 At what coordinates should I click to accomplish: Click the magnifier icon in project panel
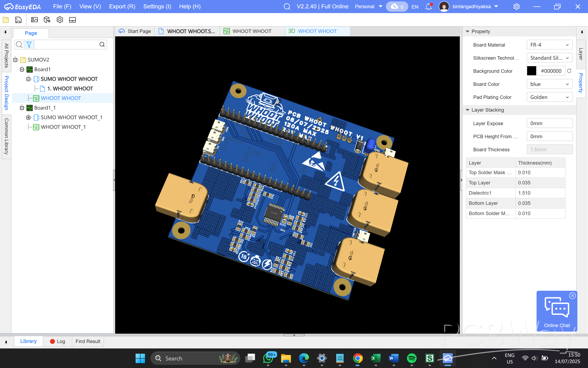pyautogui.click(x=19, y=45)
